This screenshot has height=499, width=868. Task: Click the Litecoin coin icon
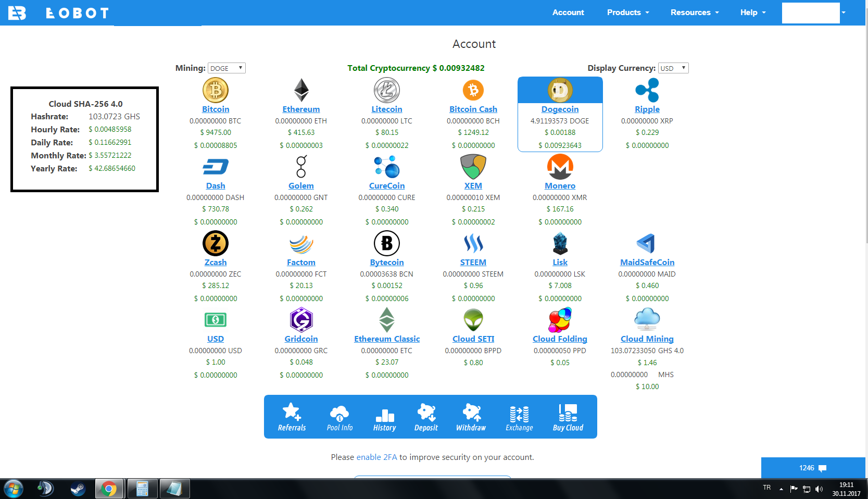coord(387,90)
